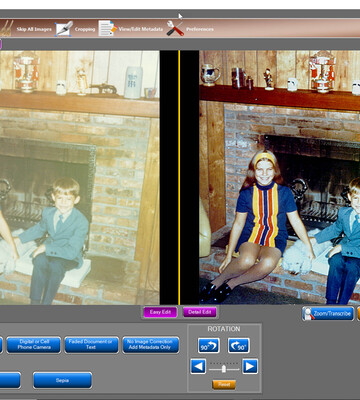The width and height of the screenshot is (360, 400).
Task: Open Preferences wrench and screwdriver icon
Action: click(175, 29)
